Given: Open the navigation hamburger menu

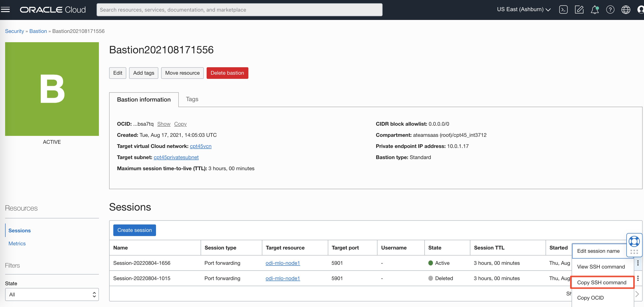Looking at the screenshot, I should coord(5,9).
